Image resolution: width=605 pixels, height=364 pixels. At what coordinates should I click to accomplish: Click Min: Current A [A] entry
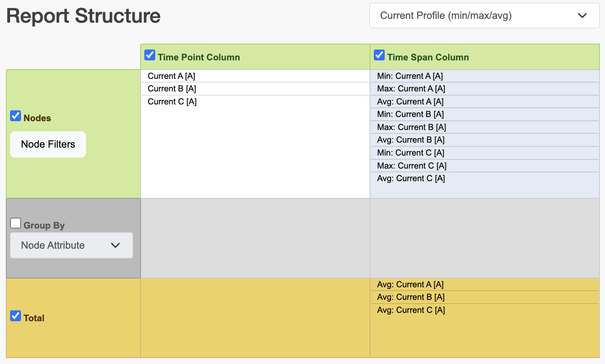pos(410,76)
